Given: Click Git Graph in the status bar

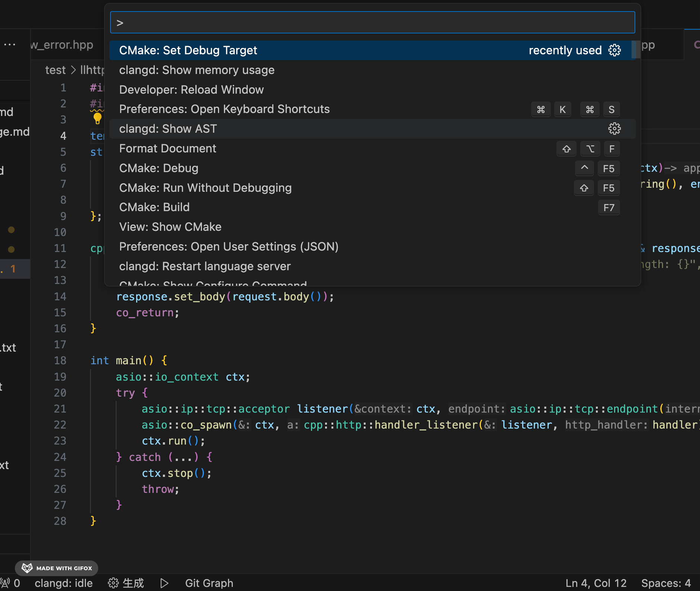Looking at the screenshot, I should 209,583.
